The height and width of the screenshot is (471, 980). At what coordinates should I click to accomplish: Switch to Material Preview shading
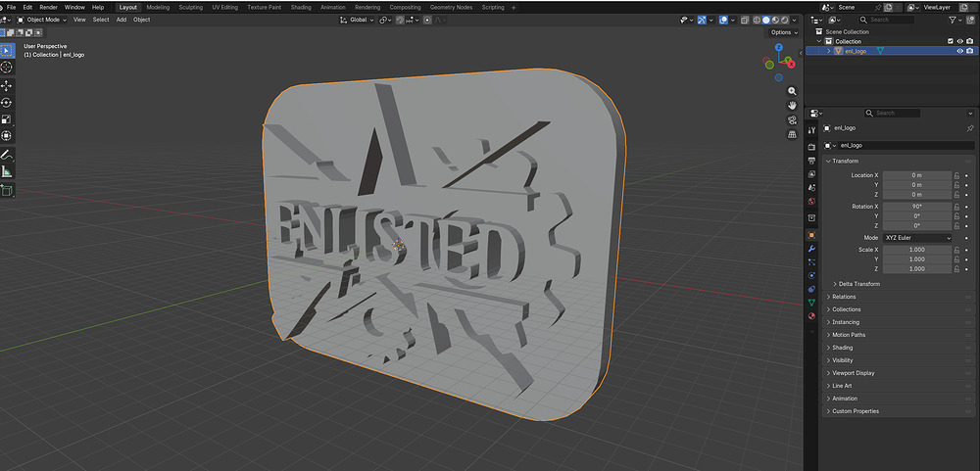(x=775, y=20)
